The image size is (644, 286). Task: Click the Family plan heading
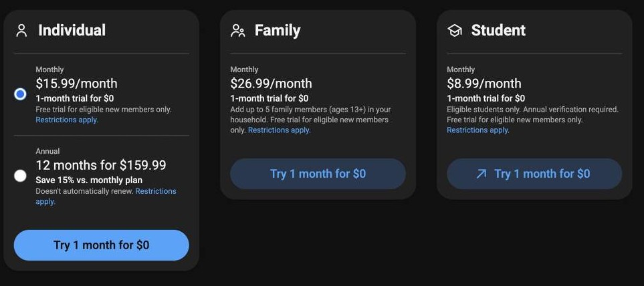278,31
